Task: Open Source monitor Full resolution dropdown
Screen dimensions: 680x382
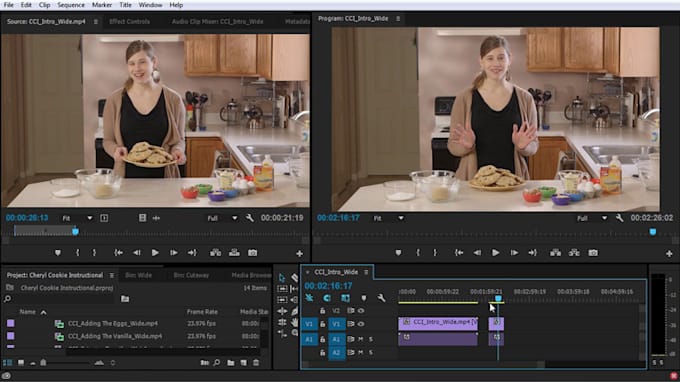Action: (x=222, y=218)
